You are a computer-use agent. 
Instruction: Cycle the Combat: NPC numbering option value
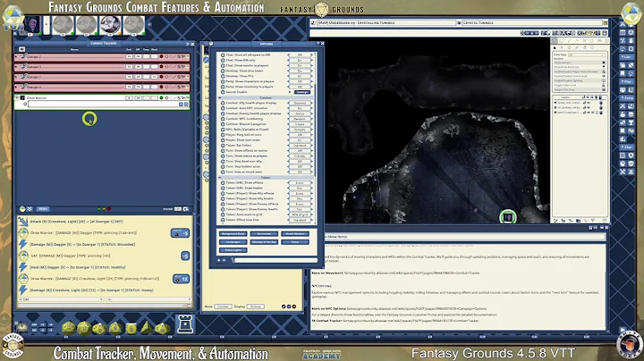coord(300,119)
